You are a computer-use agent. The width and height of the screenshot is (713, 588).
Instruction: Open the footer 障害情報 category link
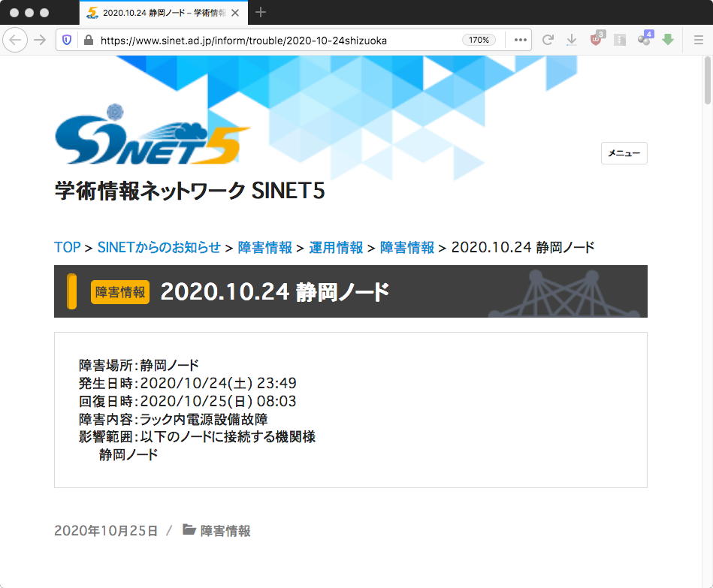tap(225, 531)
